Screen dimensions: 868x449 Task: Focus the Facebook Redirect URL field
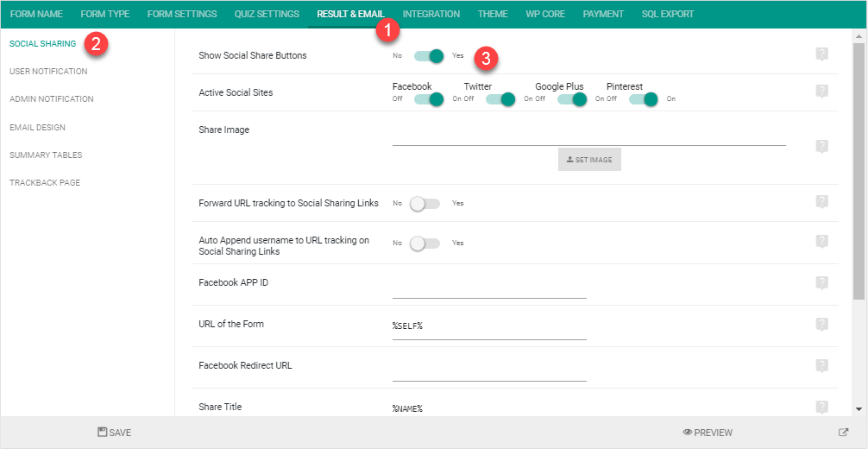click(x=489, y=372)
